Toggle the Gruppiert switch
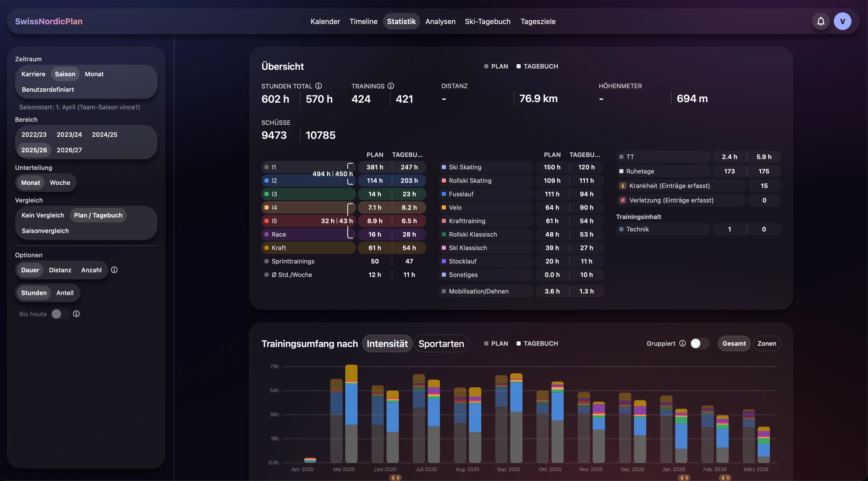The width and height of the screenshot is (868, 481). point(700,343)
